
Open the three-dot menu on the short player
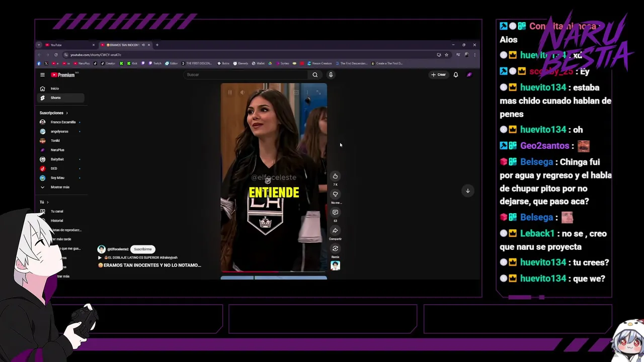click(x=307, y=92)
